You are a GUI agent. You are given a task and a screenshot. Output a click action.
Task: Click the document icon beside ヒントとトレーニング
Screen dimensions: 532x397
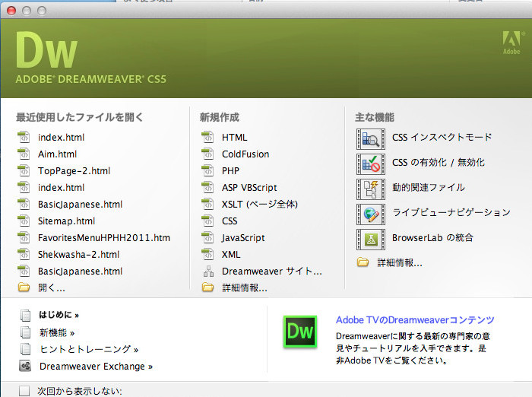tap(25, 349)
